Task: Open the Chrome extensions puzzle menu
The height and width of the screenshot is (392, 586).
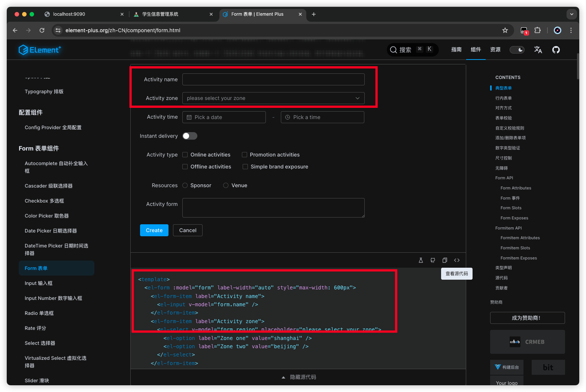Action: point(538,30)
